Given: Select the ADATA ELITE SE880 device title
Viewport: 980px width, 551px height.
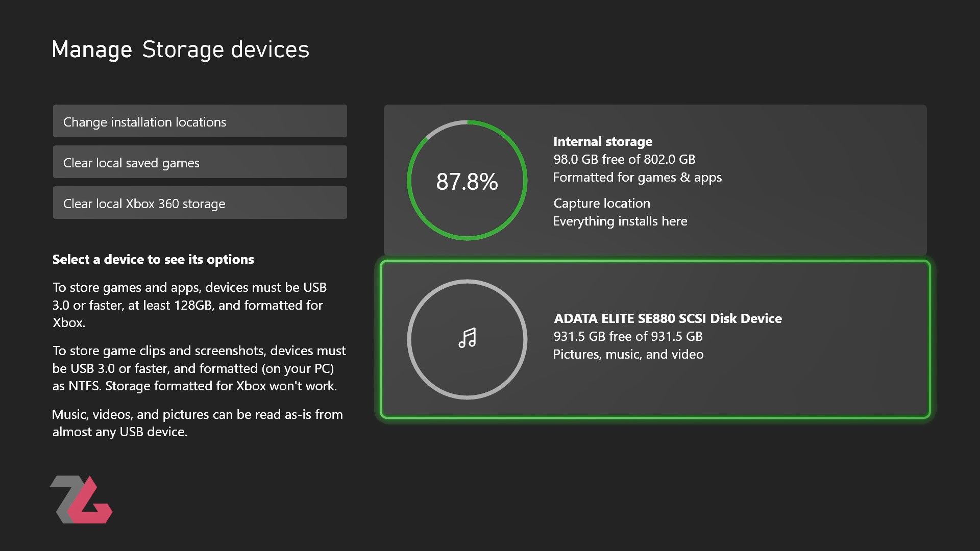Looking at the screenshot, I should pyautogui.click(x=668, y=318).
